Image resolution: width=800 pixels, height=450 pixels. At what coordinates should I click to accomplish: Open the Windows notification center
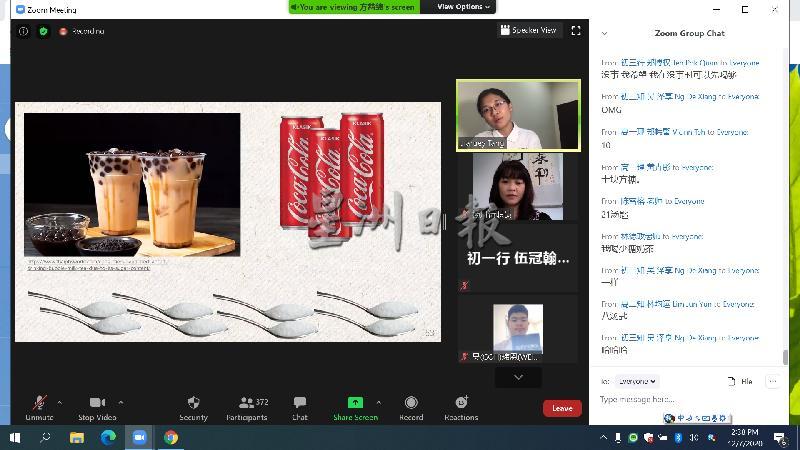tap(779, 438)
